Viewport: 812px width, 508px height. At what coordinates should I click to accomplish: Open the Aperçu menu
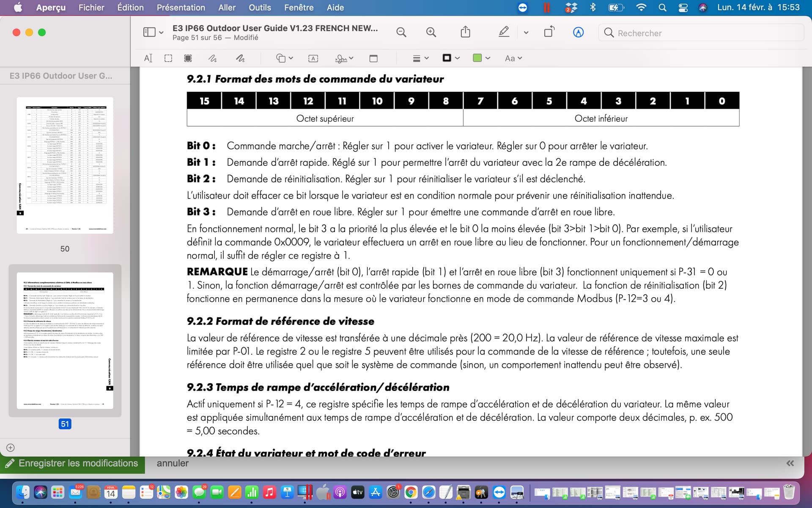[51, 8]
